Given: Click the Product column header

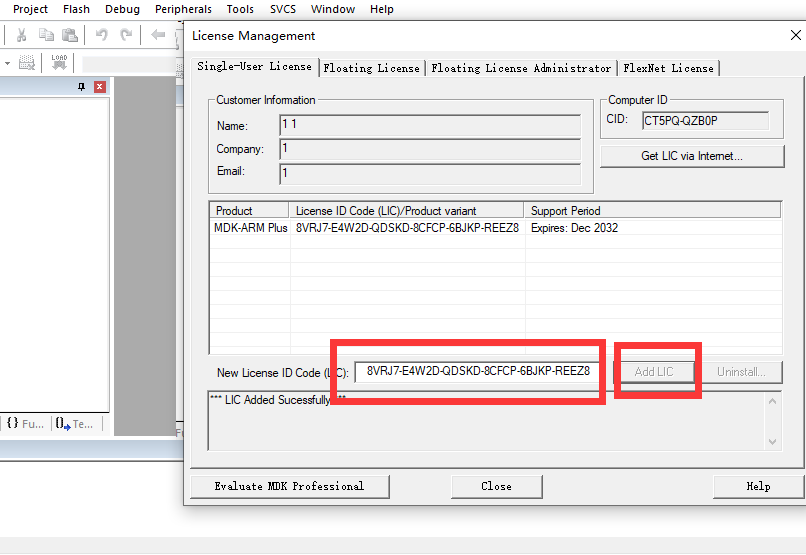Looking at the screenshot, I should [x=249, y=211].
